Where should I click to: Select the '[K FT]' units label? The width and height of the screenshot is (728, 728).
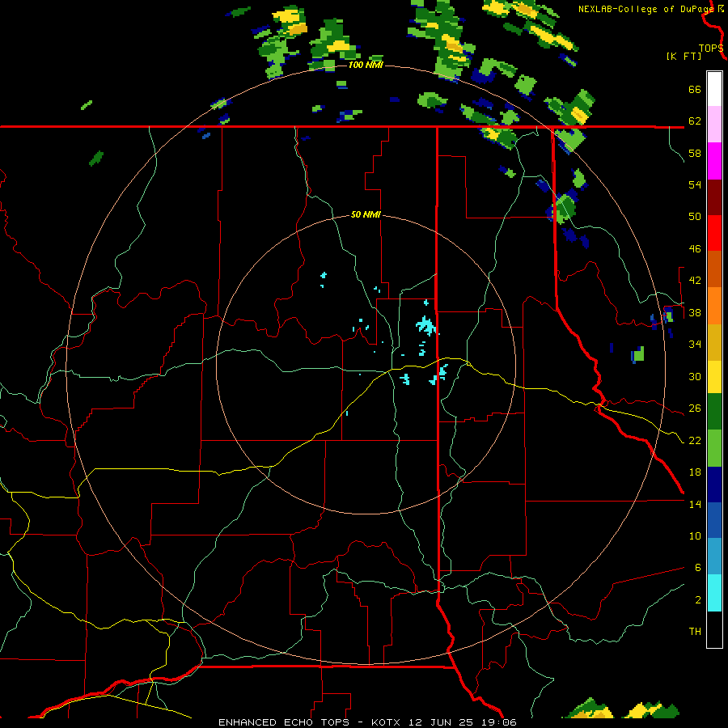[684, 56]
